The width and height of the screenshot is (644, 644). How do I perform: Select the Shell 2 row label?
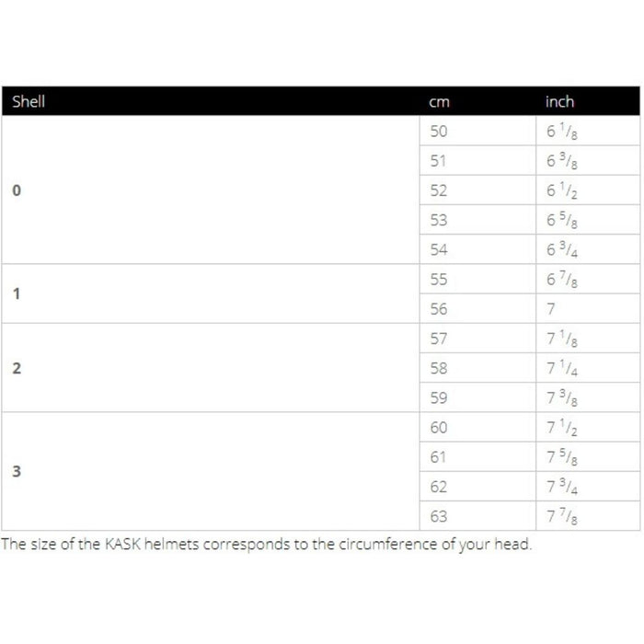17,368
